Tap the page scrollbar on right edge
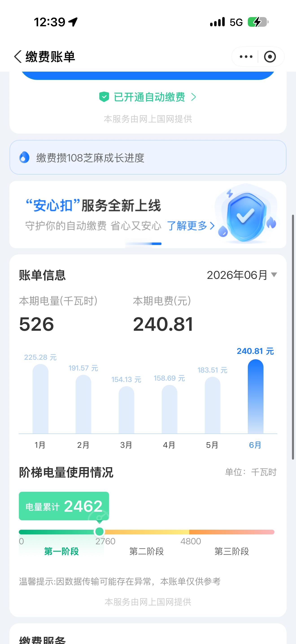The height and width of the screenshot is (644, 296). [293, 337]
